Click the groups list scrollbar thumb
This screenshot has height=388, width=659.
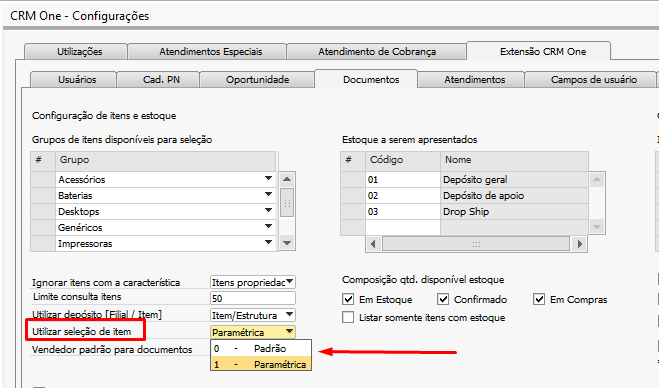(x=287, y=203)
